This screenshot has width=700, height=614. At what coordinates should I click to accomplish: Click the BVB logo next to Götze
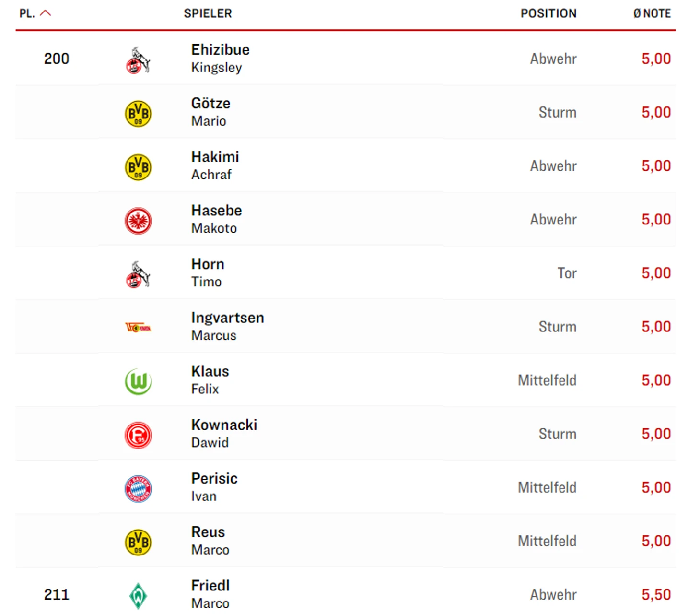[138, 114]
